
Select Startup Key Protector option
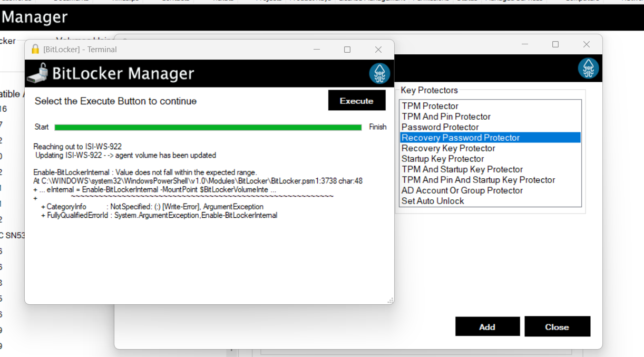(x=490, y=159)
